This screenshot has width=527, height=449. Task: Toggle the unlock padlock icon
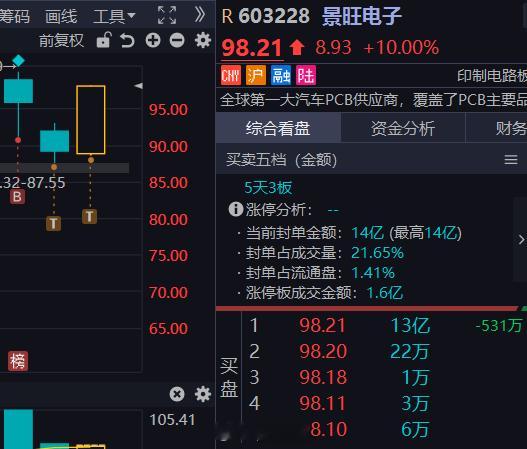coord(104,40)
